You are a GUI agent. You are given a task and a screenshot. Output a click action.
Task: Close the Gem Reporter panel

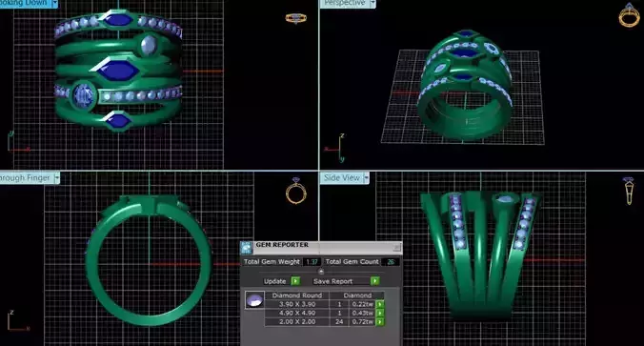pos(396,247)
